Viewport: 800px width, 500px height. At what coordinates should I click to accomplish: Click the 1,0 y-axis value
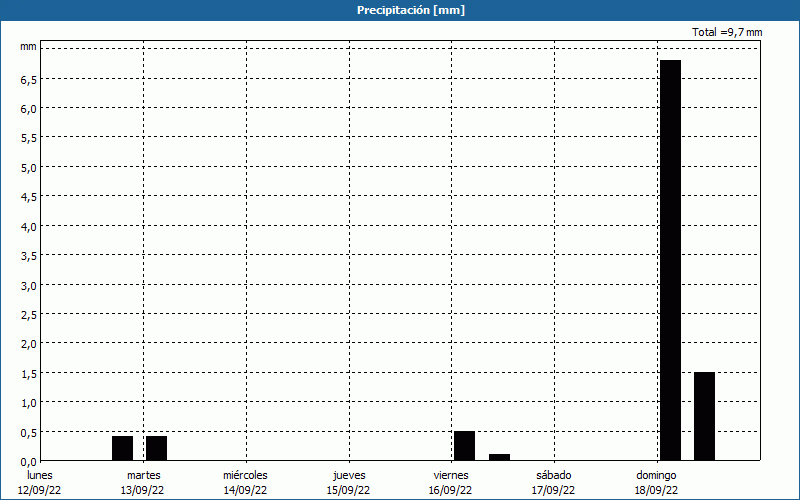[29, 403]
